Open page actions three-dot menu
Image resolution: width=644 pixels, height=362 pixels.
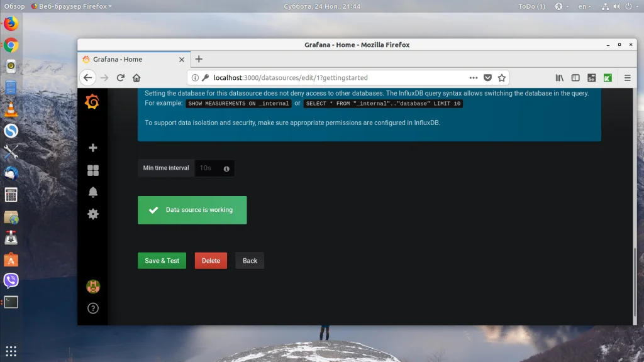tap(474, 77)
